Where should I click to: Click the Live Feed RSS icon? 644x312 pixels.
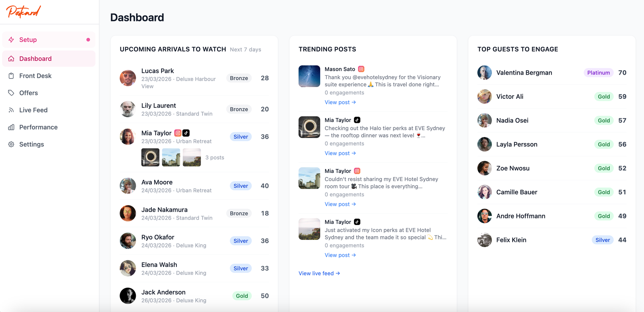coord(11,110)
